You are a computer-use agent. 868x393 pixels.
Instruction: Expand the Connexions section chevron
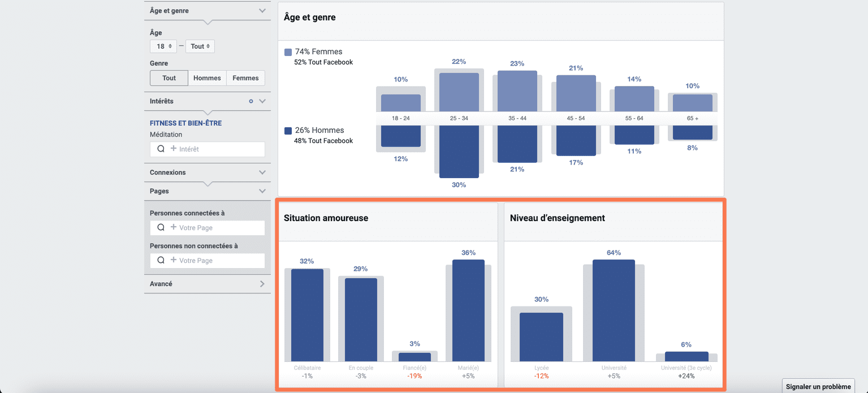tap(262, 172)
